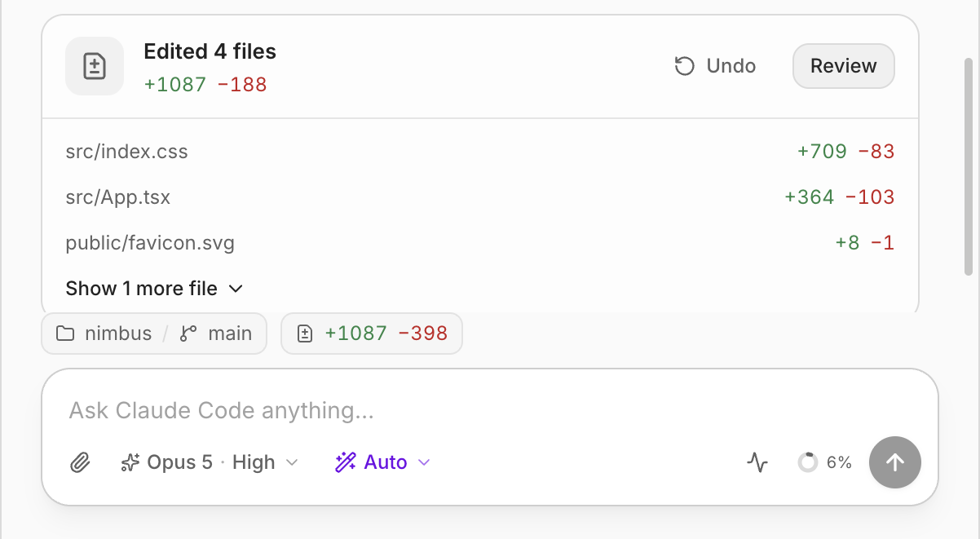Image resolution: width=980 pixels, height=539 pixels.
Task: Click the paperclip attach file icon
Action: coord(79,462)
